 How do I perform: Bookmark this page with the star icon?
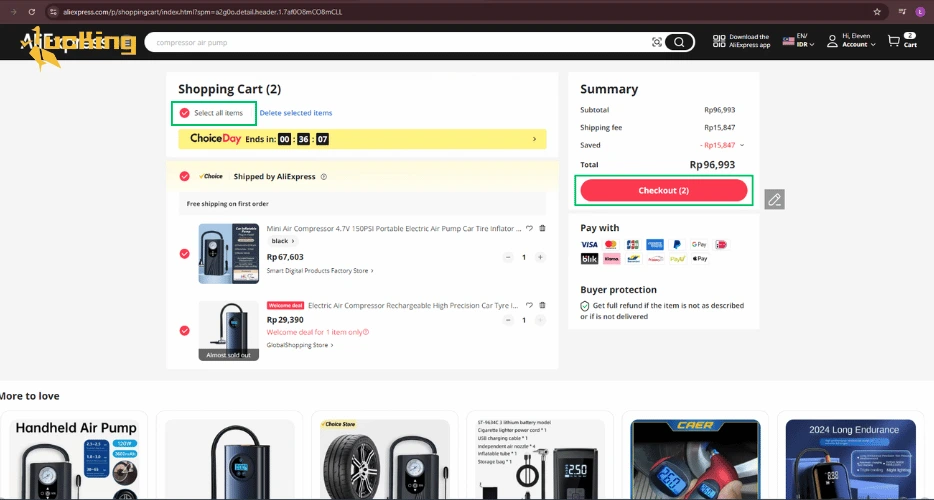(877, 12)
